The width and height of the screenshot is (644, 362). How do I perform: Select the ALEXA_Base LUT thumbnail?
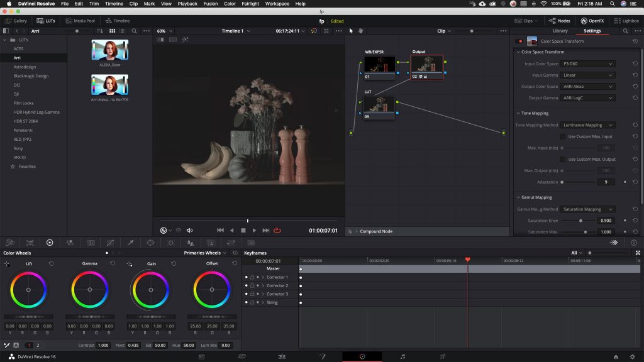109,50
